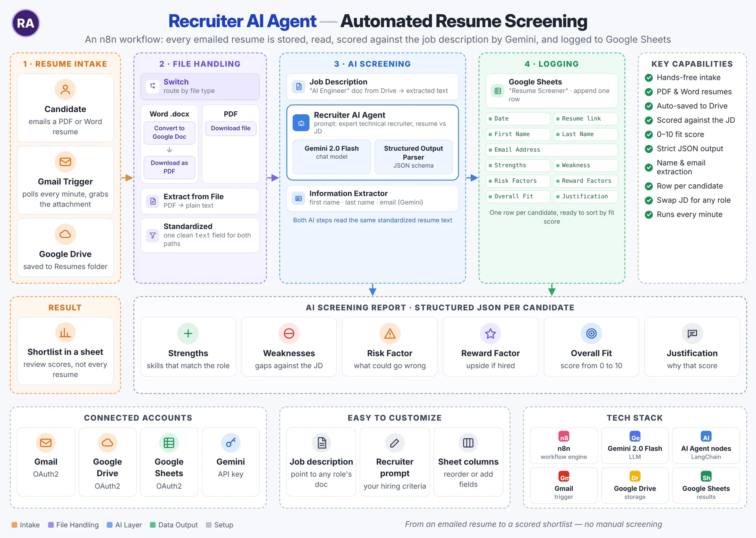Click the checkmark beside Strict JSON output
Image resolution: width=756 pixels, height=538 pixels.
coord(649,149)
